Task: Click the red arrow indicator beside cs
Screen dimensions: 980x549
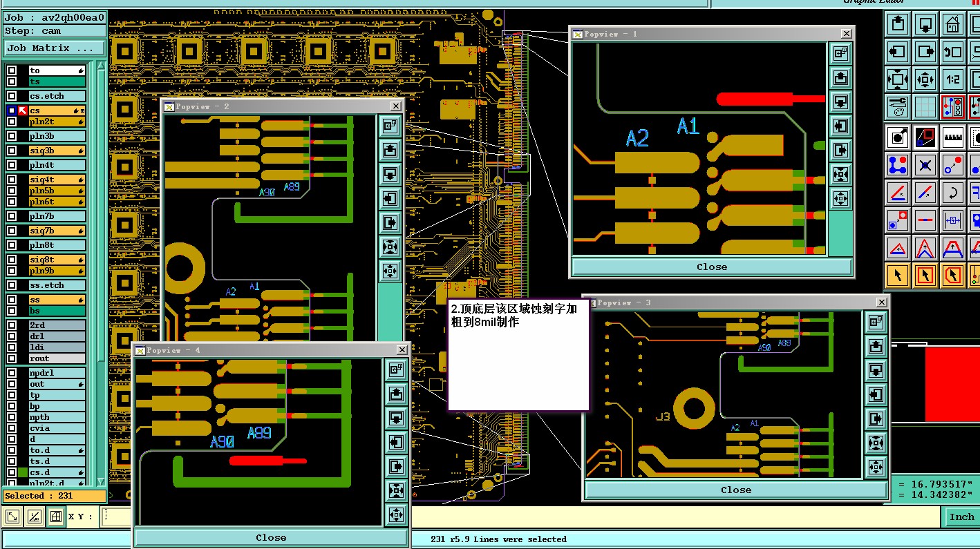Action: click(x=23, y=110)
